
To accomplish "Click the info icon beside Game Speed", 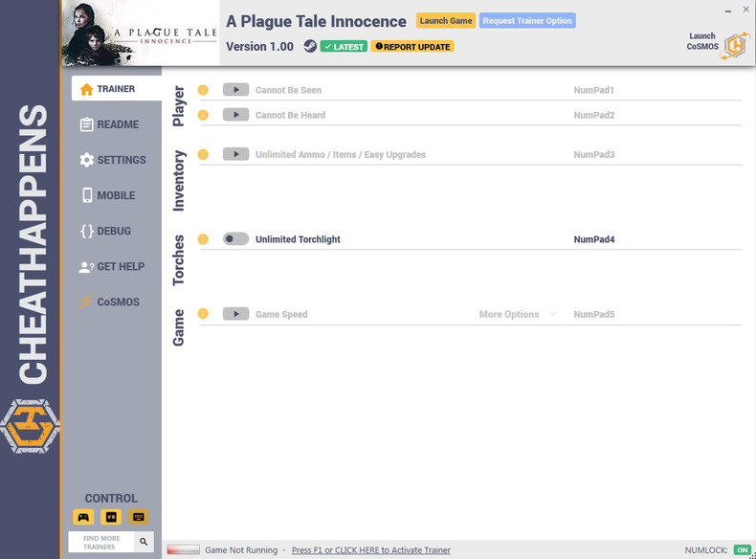I will [203, 314].
